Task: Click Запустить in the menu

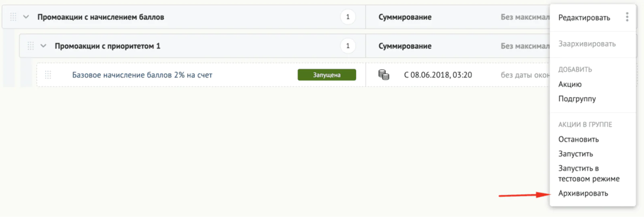Action: (x=576, y=154)
